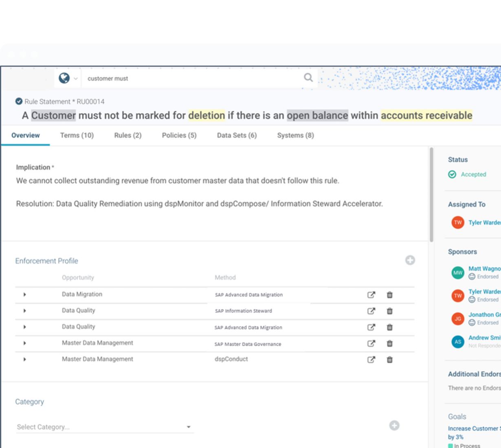The width and height of the screenshot is (501, 448).
Task: Click the vertical scrollbar of the overview panel
Action: [431, 195]
